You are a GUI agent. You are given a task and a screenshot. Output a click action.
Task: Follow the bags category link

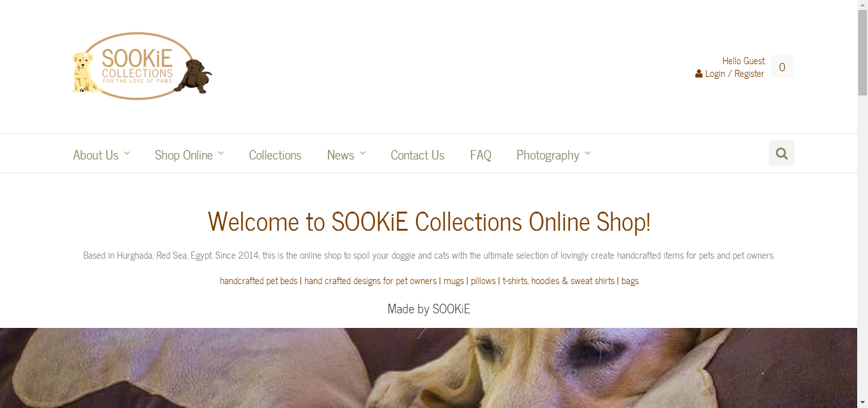630,280
